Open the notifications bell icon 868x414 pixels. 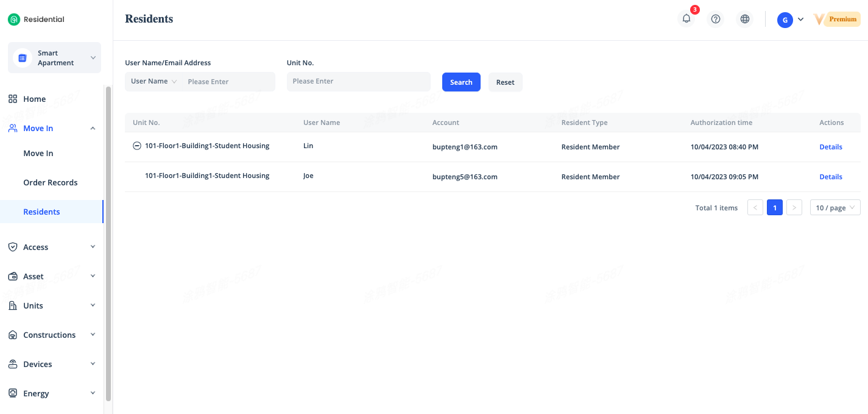click(x=686, y=19)
